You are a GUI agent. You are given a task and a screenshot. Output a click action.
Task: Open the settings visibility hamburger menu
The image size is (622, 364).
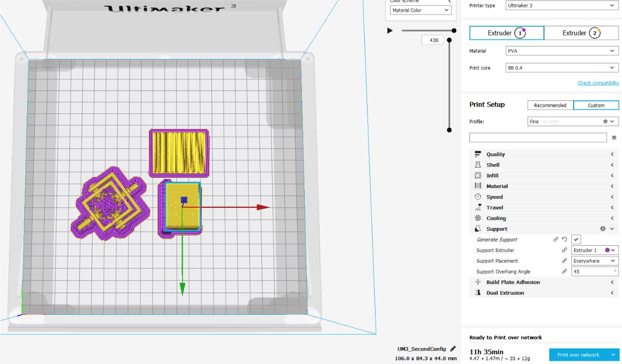pos(614,137)
